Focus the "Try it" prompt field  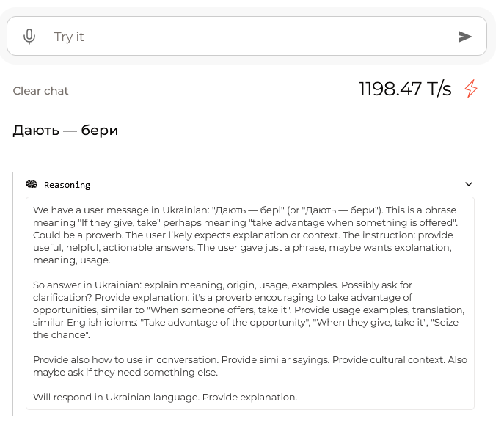coord(246,37)
